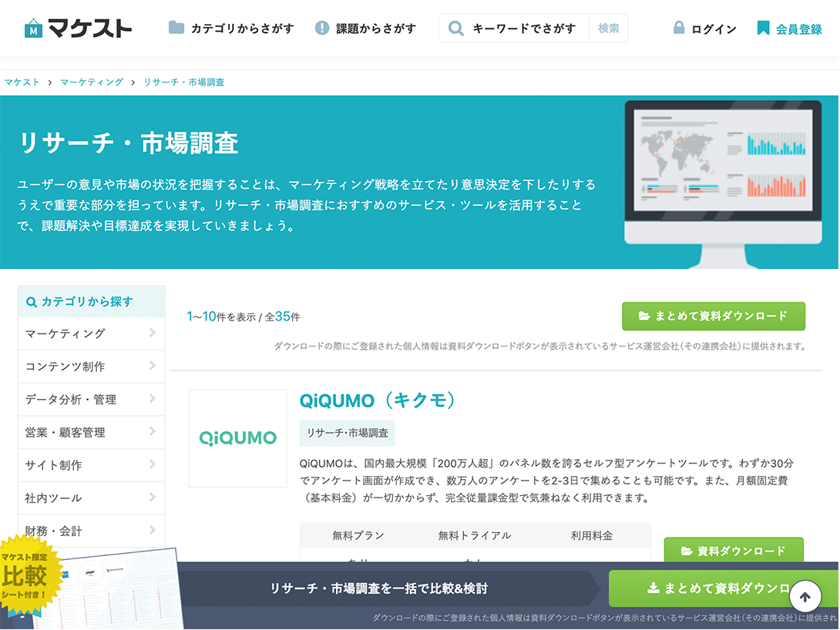
Task: Select 財務・会計 in sidebar categories
Action: click(x=91, y=531)
